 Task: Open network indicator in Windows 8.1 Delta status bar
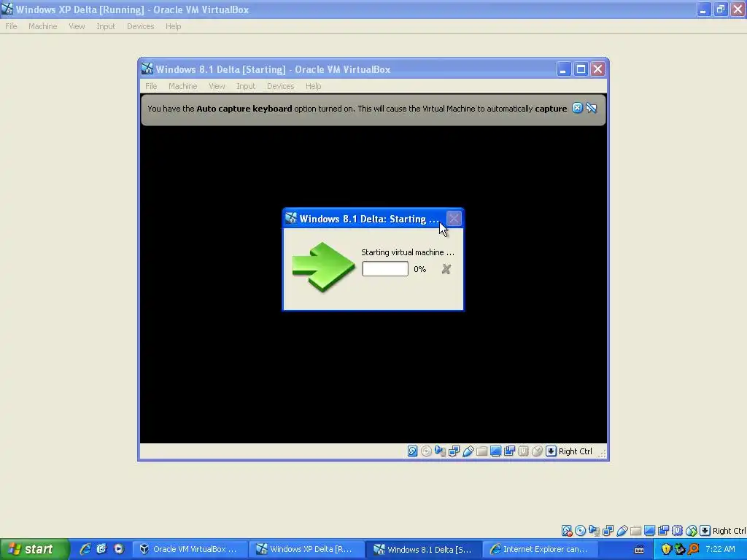coord(454,451)
